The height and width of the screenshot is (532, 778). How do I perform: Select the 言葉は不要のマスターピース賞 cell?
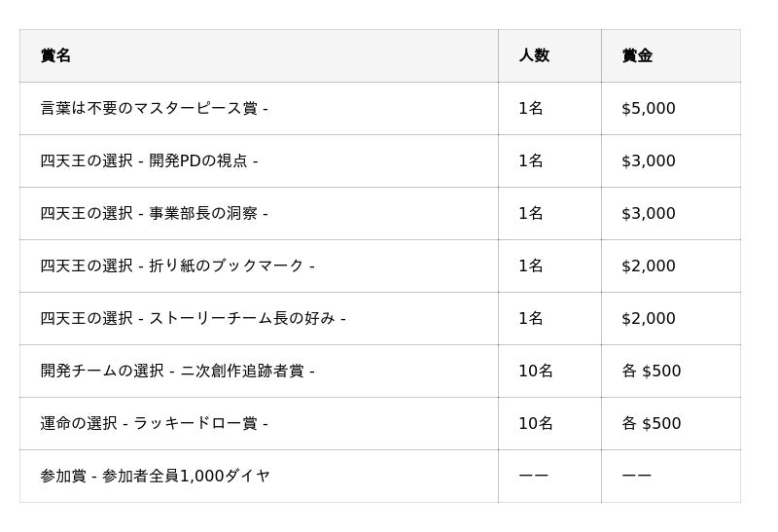(x=154, y=108)
